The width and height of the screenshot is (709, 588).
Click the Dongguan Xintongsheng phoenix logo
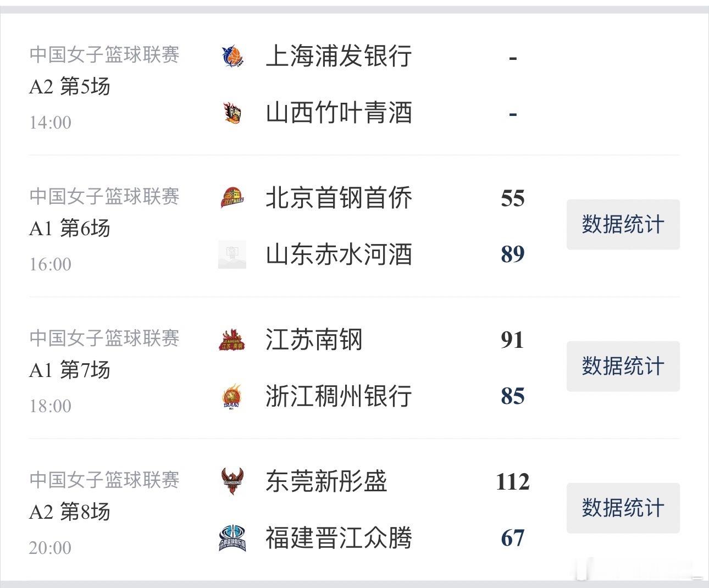pos(232,481)
